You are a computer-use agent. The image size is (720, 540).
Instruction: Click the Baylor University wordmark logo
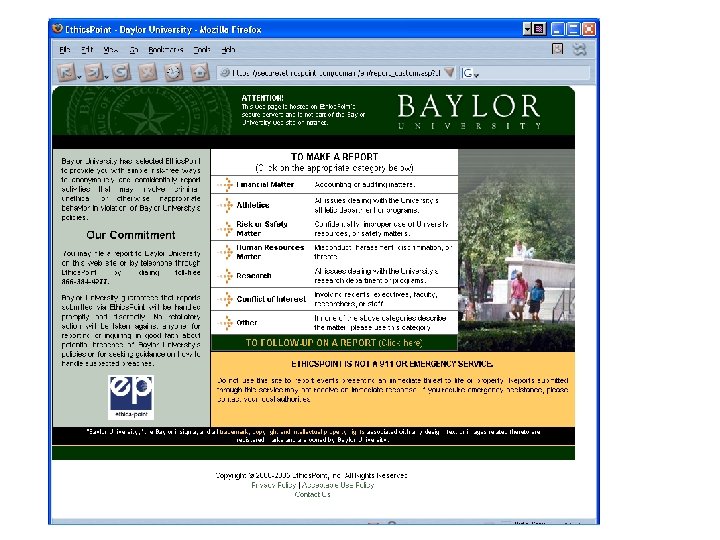pos(469,112)
